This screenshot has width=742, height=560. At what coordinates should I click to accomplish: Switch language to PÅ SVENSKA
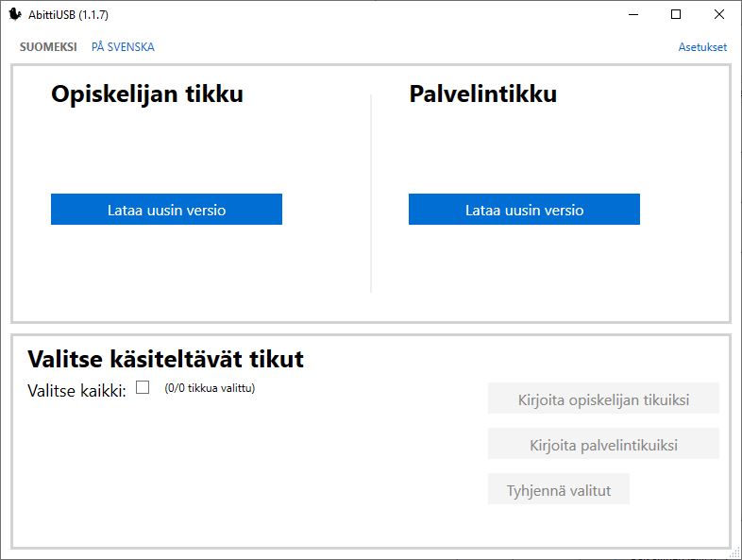123,47
